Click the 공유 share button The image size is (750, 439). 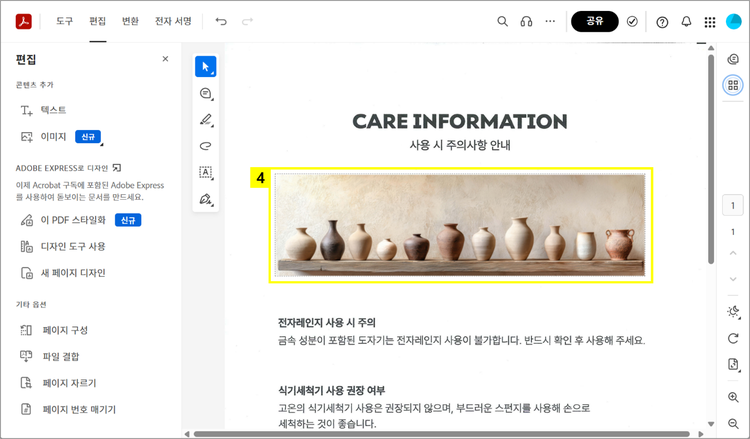[x=595, y=22]
